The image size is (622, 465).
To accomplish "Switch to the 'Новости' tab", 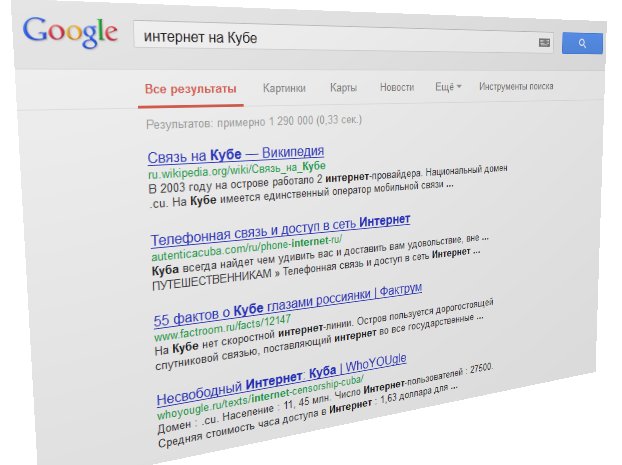I will click(x=397, y=87).
